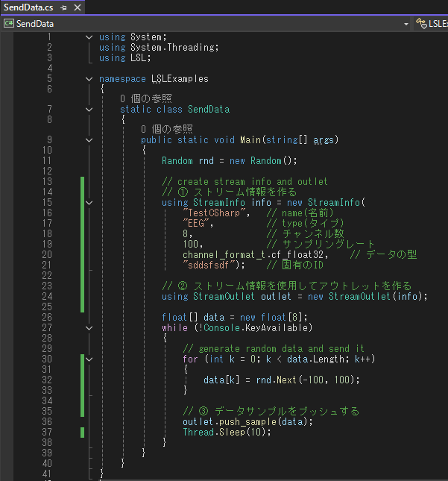Click using System.Threading directive
The width and height of the screenshot is (448, 481).
pos(159,47)
